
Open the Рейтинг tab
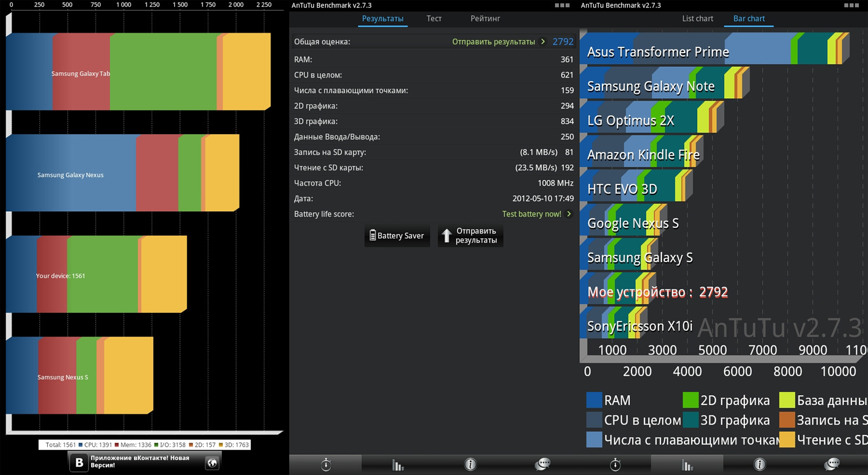(485, 18)
